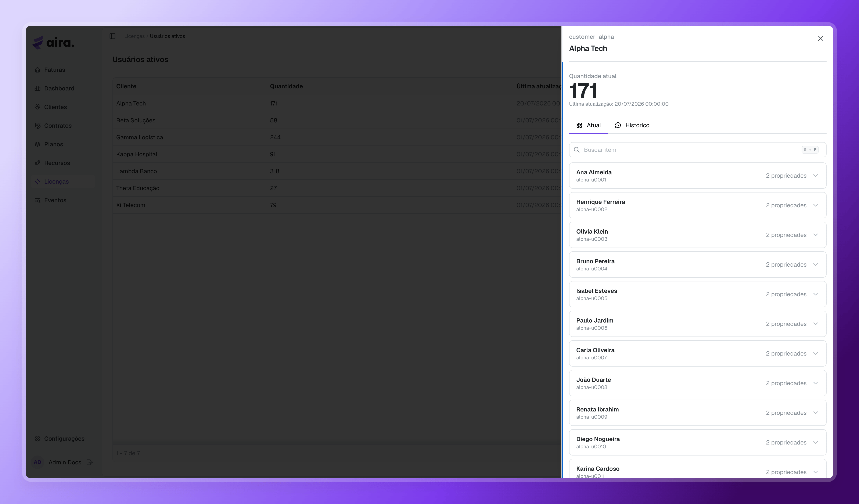
Task: Expand Olívia Klein properties chevron
Action: (x=816, y=235)
